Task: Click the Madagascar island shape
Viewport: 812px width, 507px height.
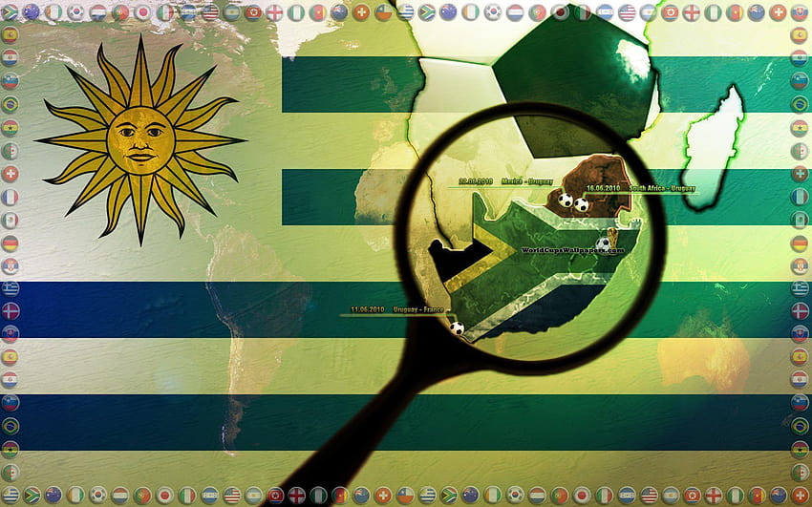Action: click(713, 149)
